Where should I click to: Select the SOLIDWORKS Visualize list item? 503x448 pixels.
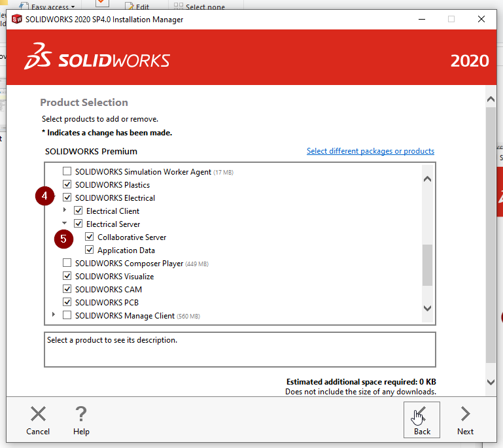[114, 277]
